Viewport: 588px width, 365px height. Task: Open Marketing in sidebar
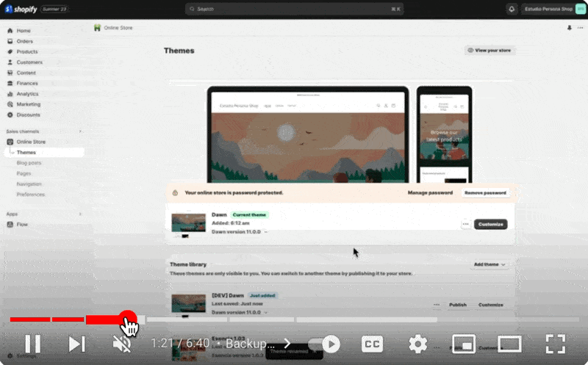coord(28,104)
